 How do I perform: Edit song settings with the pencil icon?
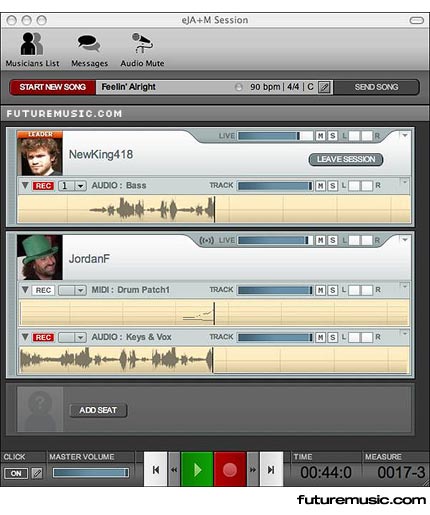click(324, 87)
